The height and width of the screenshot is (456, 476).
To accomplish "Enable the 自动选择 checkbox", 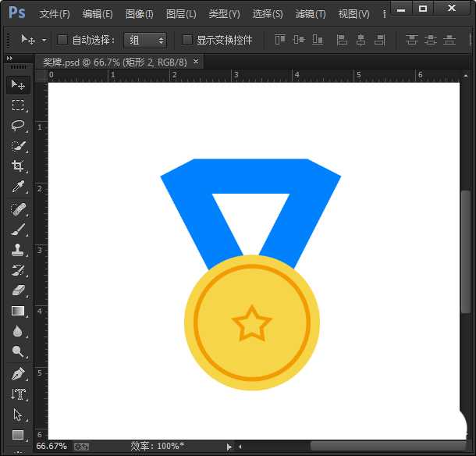I will click(62, 40).
